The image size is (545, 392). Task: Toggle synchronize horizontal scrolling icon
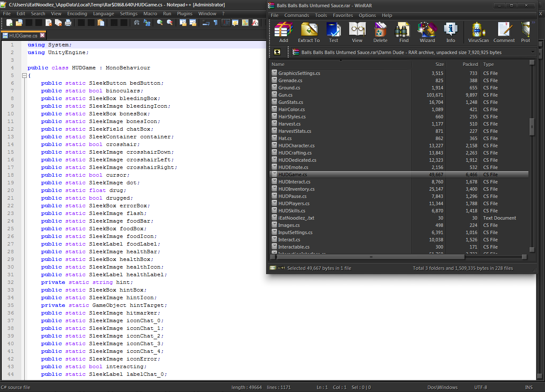(x=193, y=23)
